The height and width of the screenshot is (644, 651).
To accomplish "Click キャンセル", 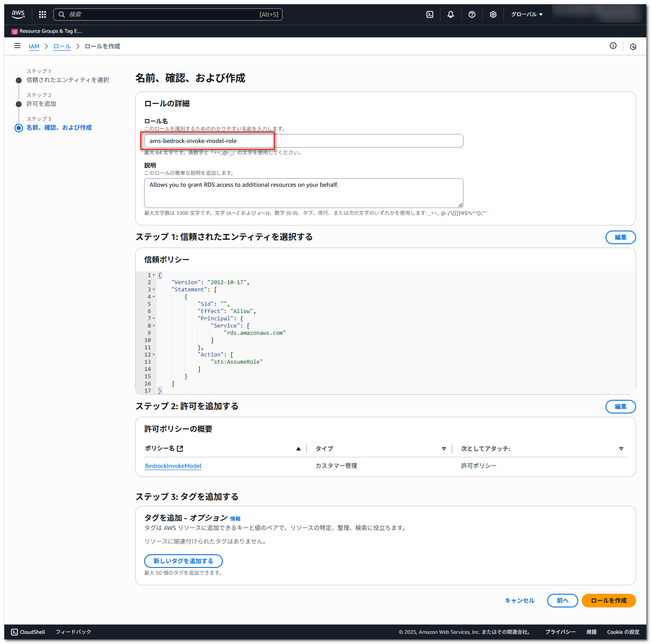I will point(520,601).
